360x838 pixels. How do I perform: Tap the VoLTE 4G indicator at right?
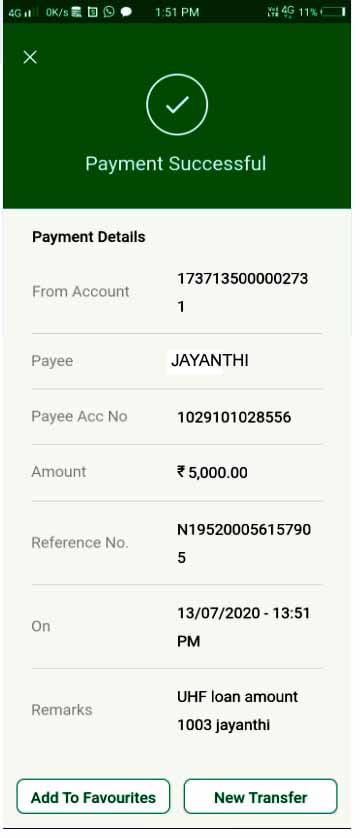[x=281, y=11]
